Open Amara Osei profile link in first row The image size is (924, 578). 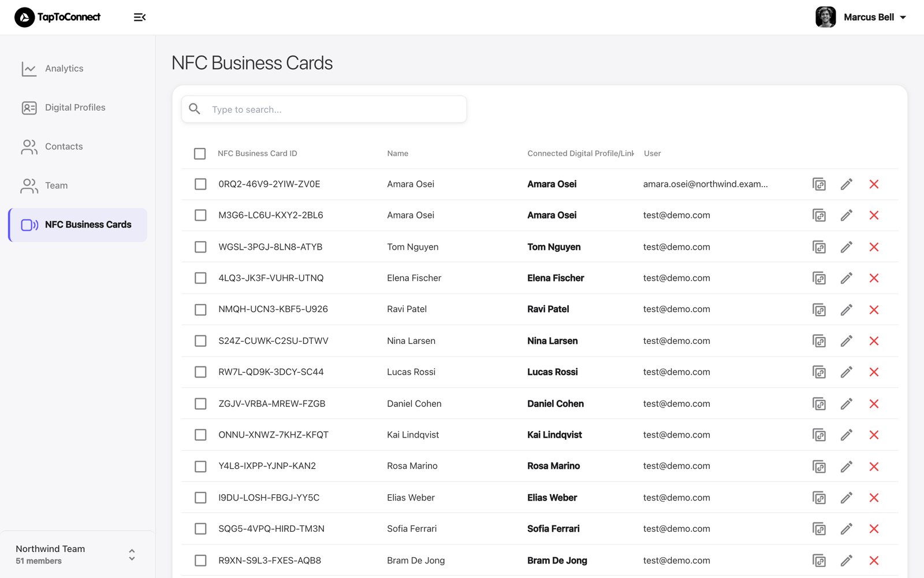552,184
